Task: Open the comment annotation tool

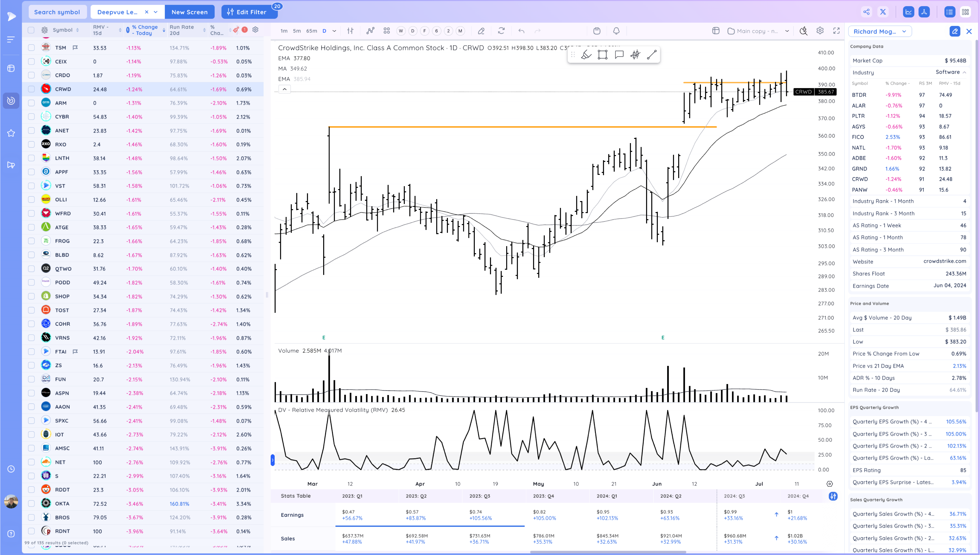Action: click(x=619, y=55)
